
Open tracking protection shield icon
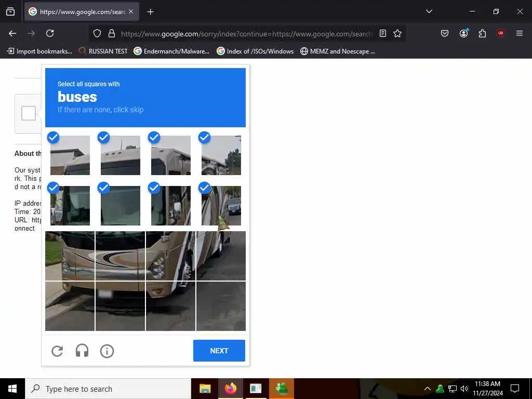[97, 33]
